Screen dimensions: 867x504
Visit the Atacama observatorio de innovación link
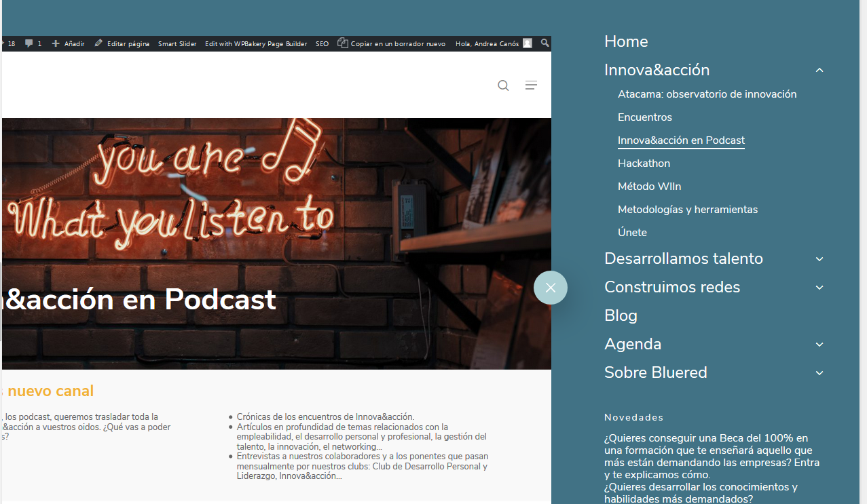point(707,94)
